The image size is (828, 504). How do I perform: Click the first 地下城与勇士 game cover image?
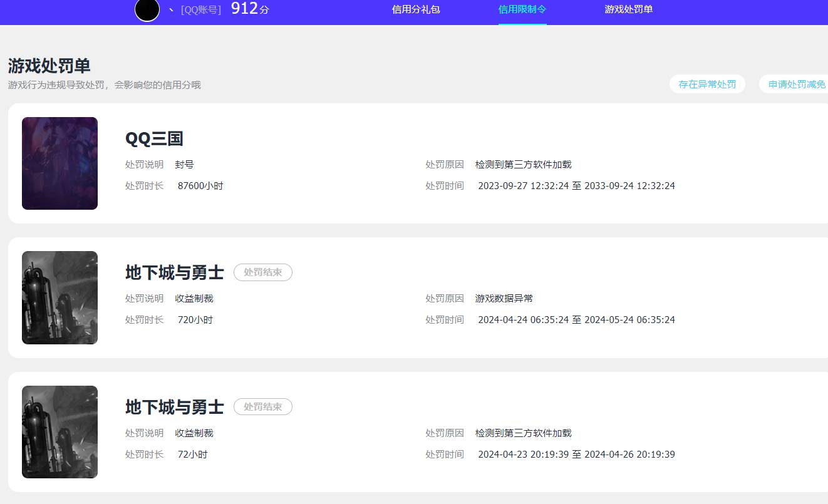(x=60, y=297)
